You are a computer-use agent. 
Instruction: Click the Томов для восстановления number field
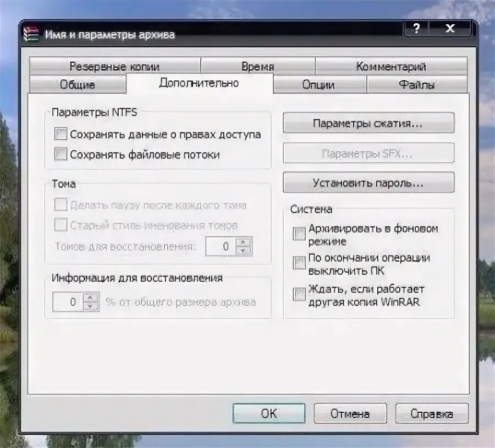click(x=221, y=246)
